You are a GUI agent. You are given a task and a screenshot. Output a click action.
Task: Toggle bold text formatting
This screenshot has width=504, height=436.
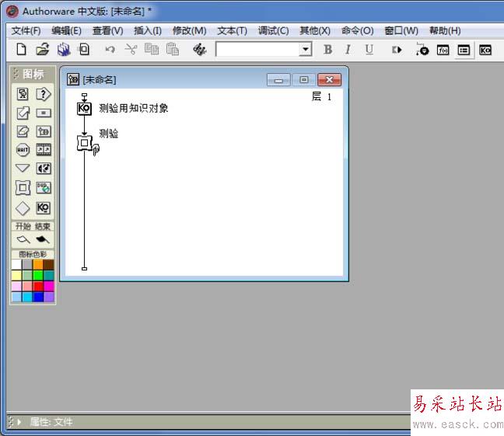[x=327, y=50]
